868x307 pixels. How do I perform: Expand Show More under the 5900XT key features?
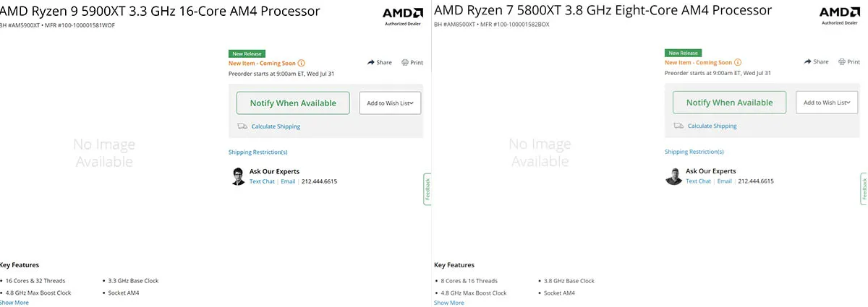pos(14,303)
